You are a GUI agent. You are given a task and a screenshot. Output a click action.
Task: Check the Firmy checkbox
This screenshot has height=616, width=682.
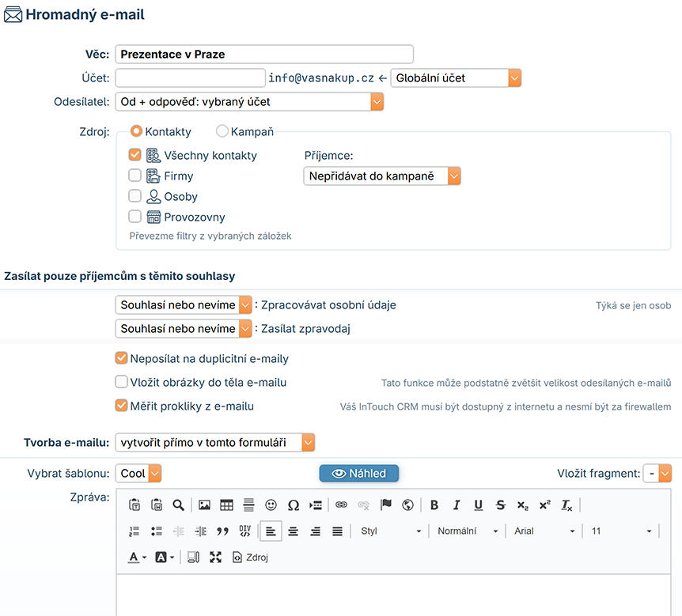(135, 176)
